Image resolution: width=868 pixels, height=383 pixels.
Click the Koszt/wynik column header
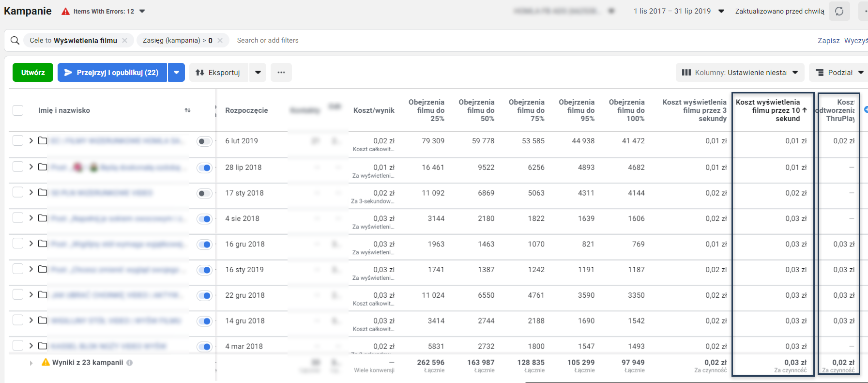point(374,110)
